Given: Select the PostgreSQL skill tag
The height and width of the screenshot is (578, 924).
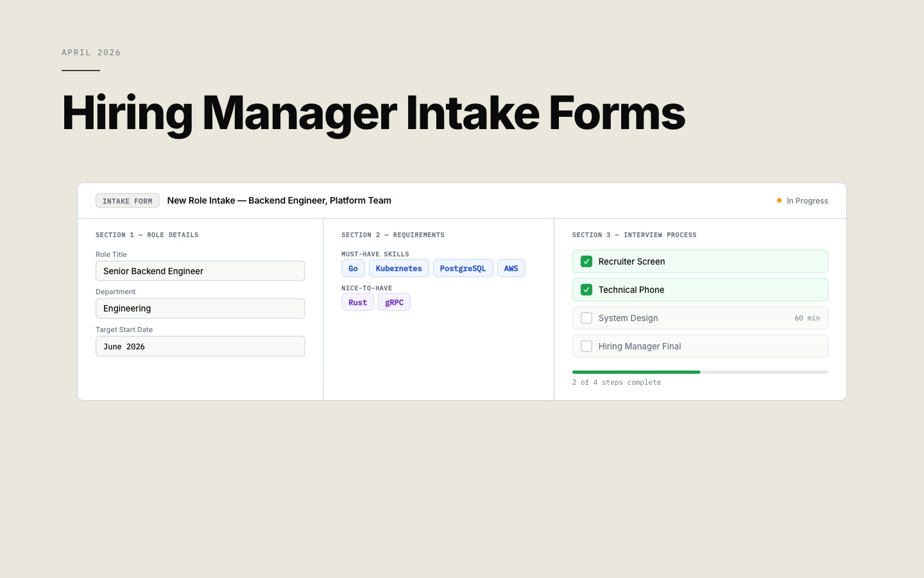Looking at the screenshot, I should (x=463, y=268).
